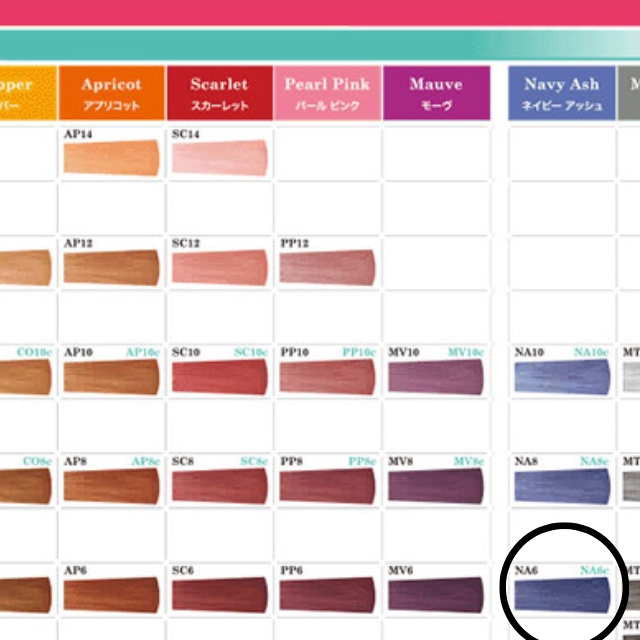Click the NA8 navy ash swatch

[561, 485]
